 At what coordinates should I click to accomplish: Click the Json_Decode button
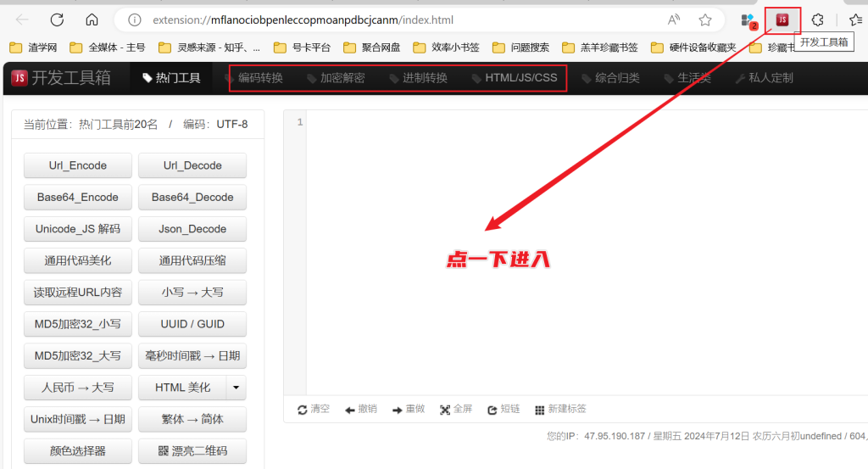click(192, 229)
